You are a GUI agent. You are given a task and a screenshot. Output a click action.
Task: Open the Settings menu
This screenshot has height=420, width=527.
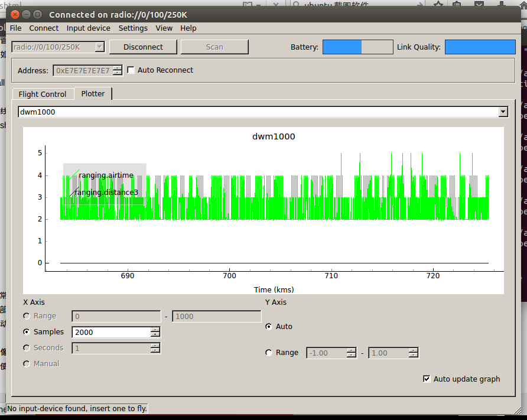coord(133,28)
